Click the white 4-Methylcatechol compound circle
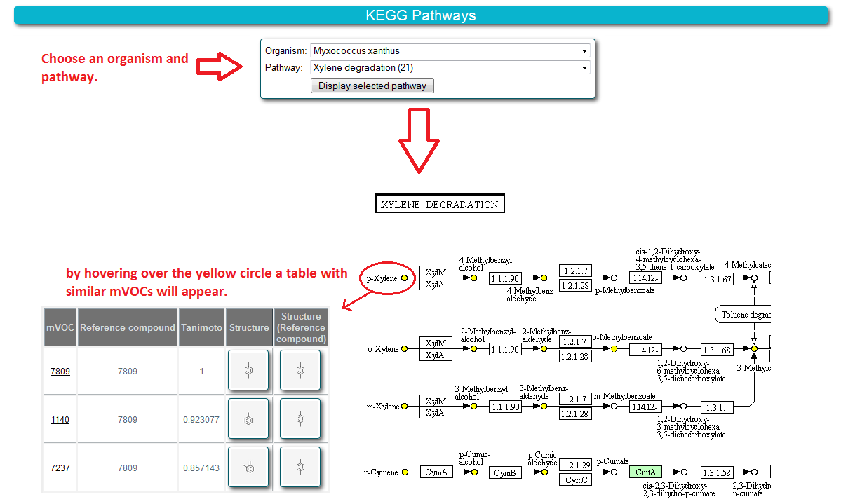Image resolution: width=848 pixels, height=504 pixels. pyautogui.click(x=754, y=278)
